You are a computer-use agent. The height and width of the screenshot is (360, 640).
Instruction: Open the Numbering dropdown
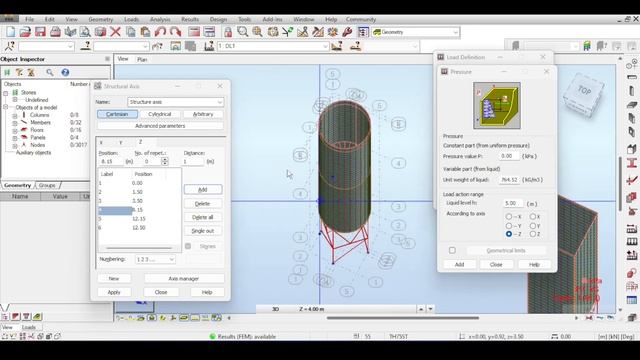(x=171, y=260)
